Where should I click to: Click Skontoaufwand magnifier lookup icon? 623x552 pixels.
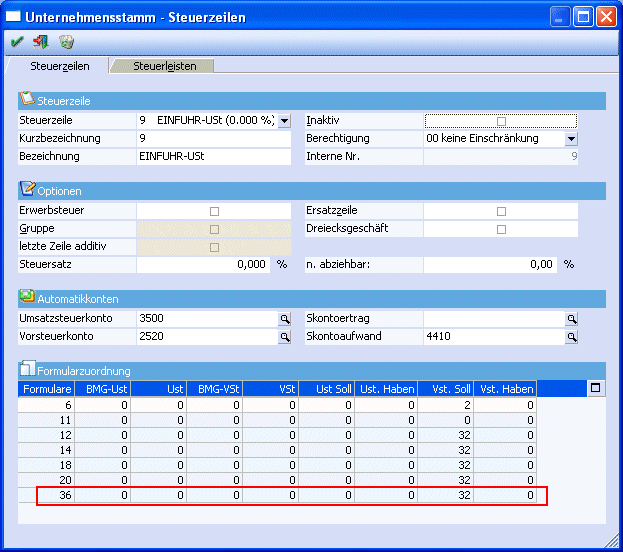(x=572, y=337)
